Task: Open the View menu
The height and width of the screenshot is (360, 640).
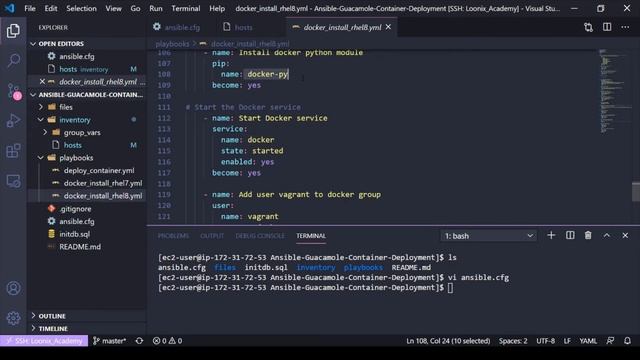Action: pyautogui.click(x=113, y=8)
